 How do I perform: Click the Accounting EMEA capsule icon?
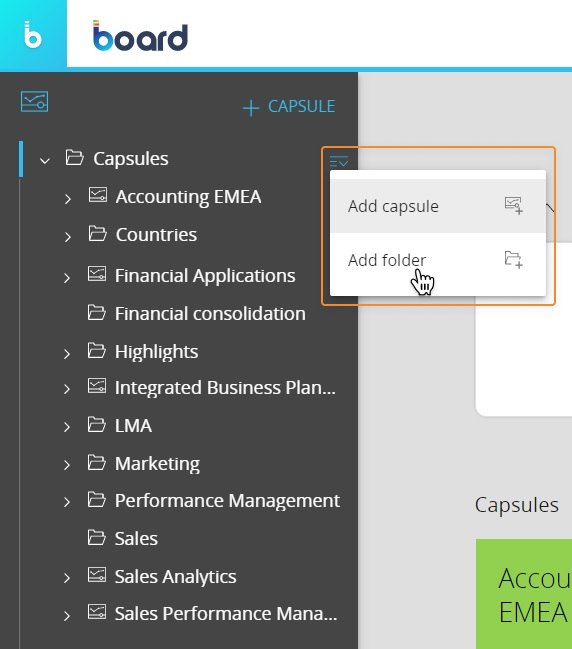point(98,195)
